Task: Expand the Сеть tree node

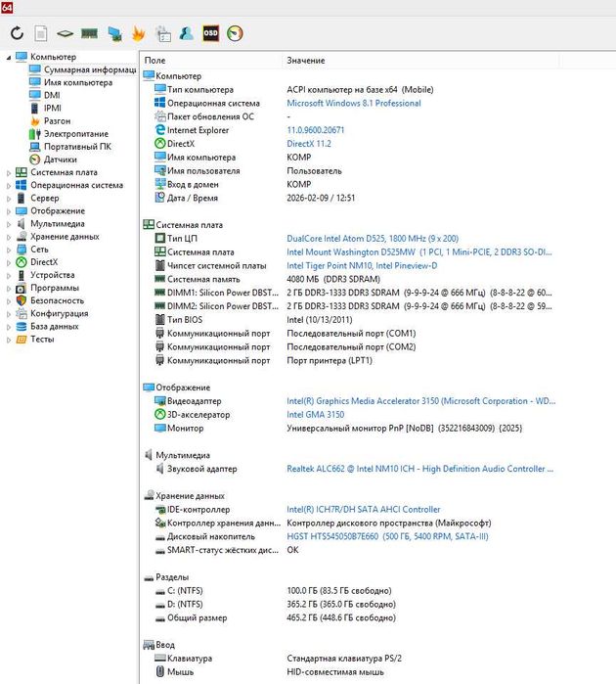Action: pos(8,250)
